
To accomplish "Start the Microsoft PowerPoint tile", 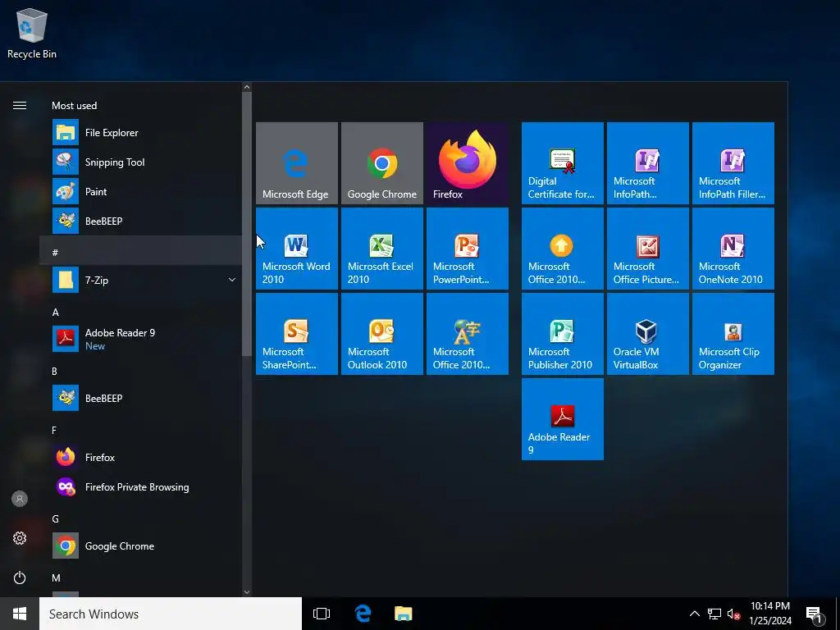I will pyautogui.click(x=467, y=248).
